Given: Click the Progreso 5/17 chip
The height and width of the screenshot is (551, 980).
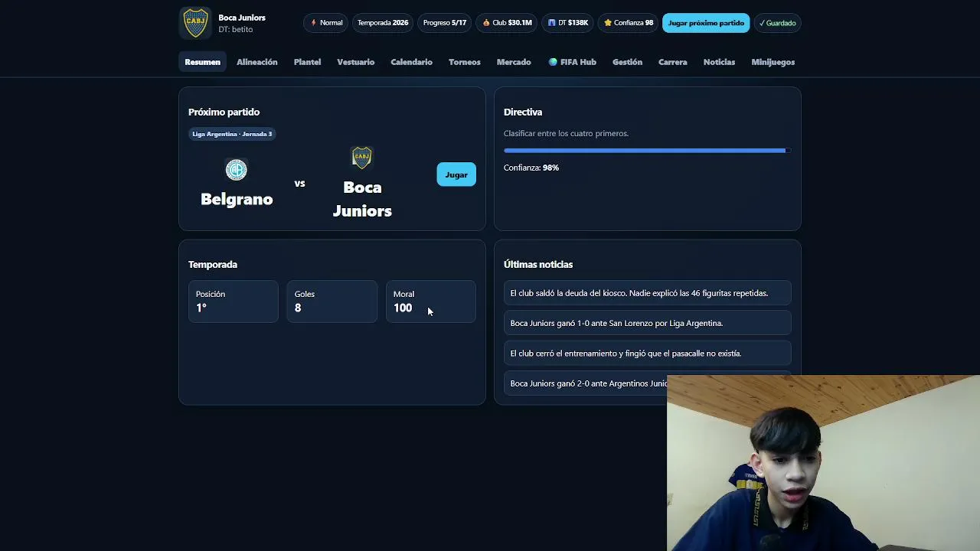Looking at the screenshot, I should coord(445,23).
